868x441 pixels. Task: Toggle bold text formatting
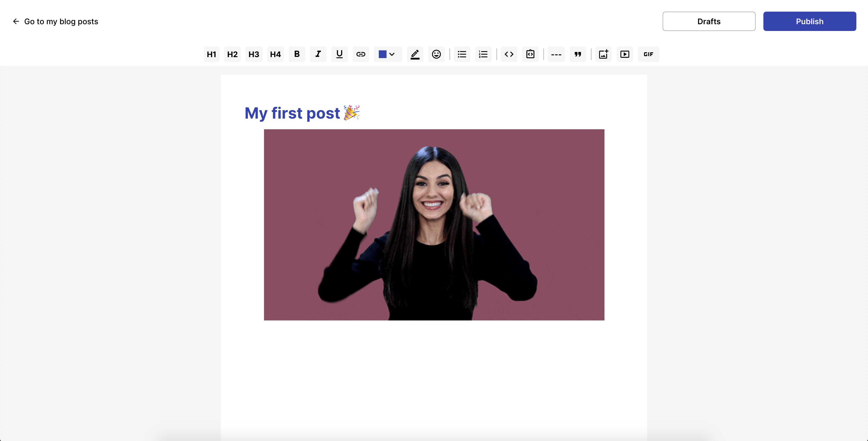coord(296,54)
